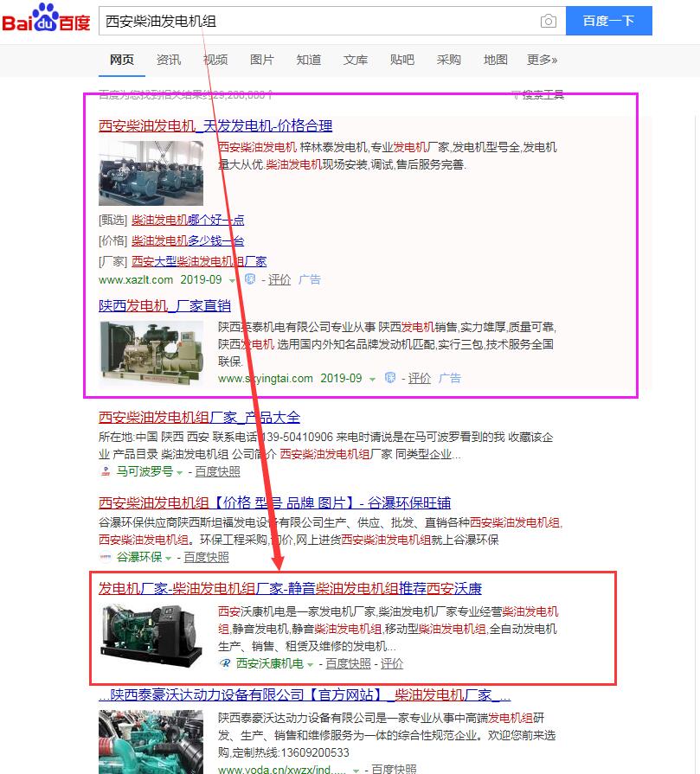Switch to the 视频 tab

215,61
